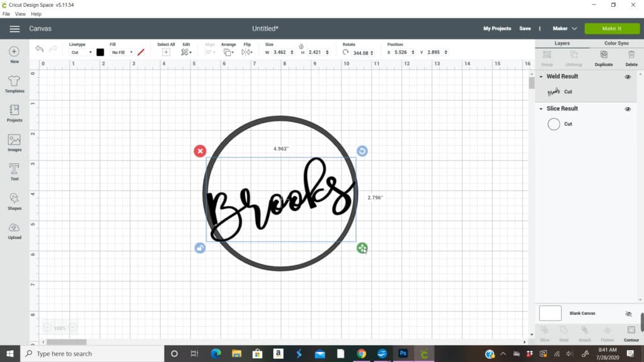Delete the selected layer
This screenshot has height=362, width=644.
coord(631,58)
